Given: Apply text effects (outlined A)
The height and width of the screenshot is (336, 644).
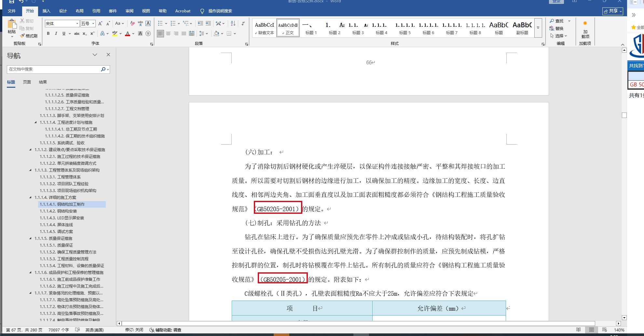Looking at the screenshot, I should 103,33.
